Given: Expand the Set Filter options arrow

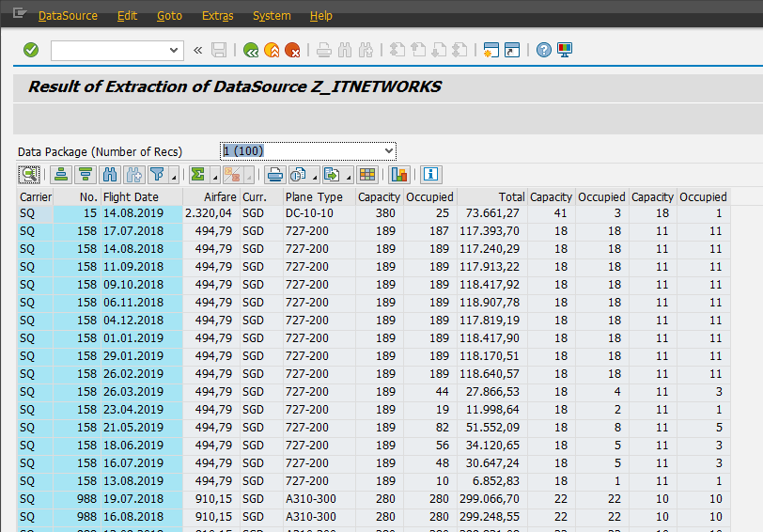Looking at the screenshot, I should click(174, 176).
